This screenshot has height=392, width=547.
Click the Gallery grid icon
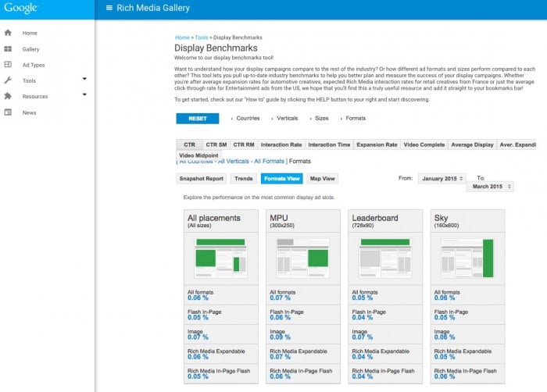point(8,49)
